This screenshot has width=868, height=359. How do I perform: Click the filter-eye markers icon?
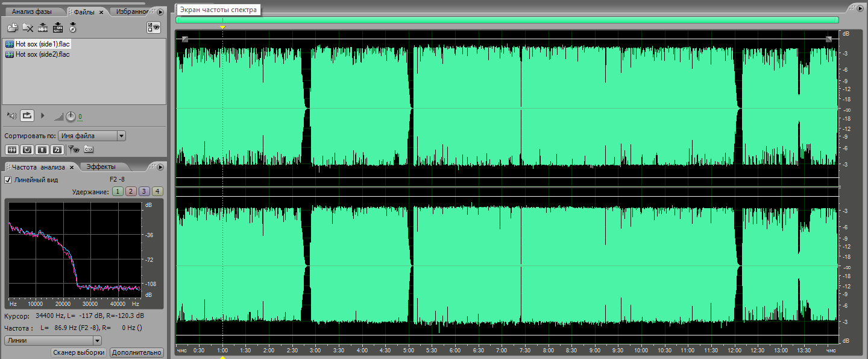pyautogui.click(x=74, y=149)
